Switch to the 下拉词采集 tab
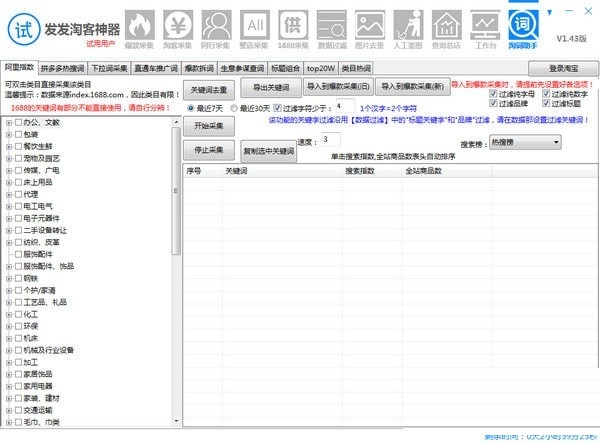Screen dimensions: 600x443 [109, 68]
